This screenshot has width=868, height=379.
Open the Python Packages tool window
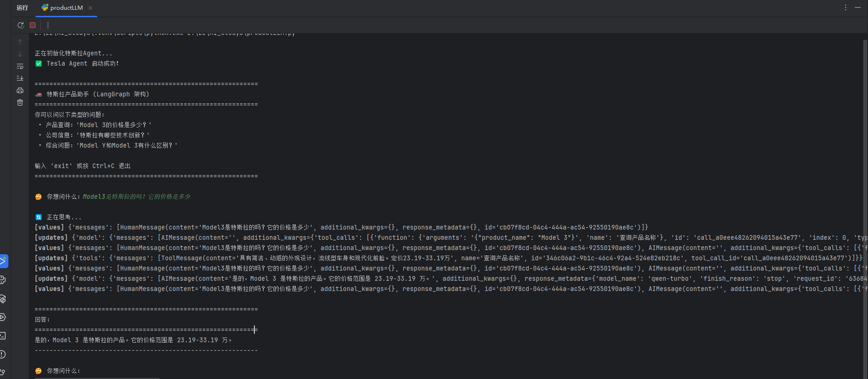tap(3, 298)
